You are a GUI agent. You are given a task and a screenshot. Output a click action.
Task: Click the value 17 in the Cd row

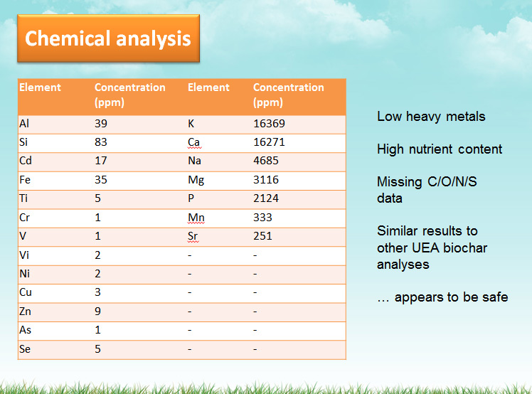click(x=101, y=161)
